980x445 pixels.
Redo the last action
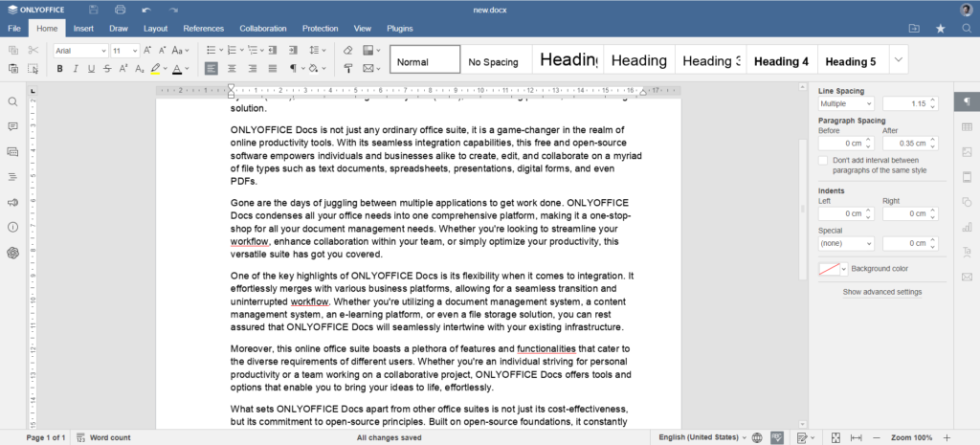pos(173,10)
